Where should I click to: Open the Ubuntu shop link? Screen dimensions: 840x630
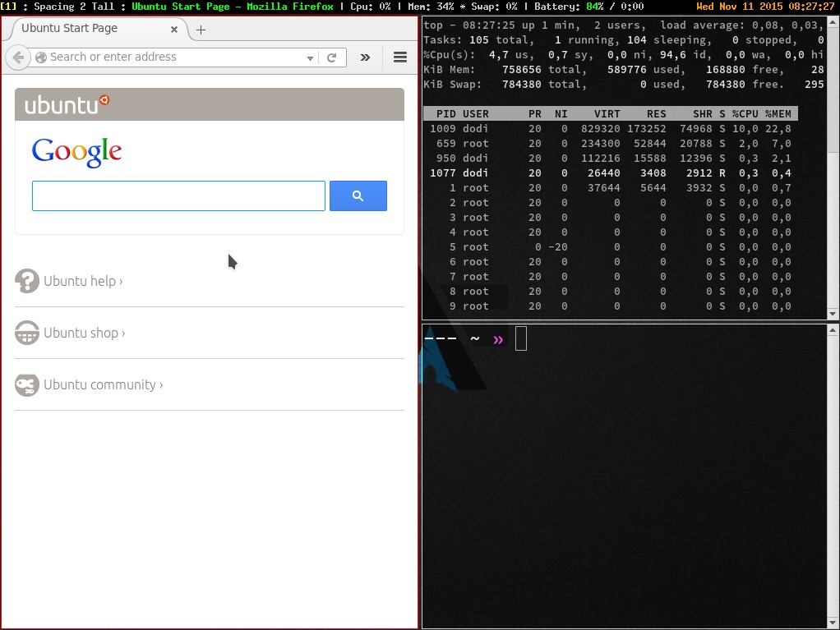pyautogui.click(x=84, y=333)
